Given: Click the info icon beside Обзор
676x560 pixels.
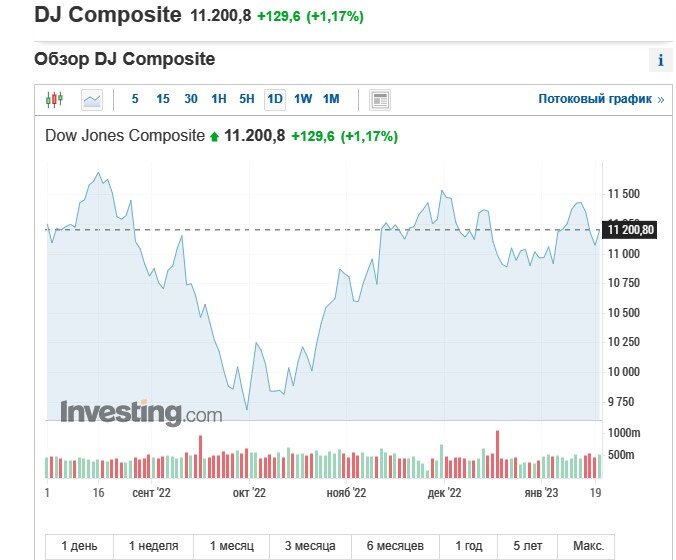Looking at the screenshot, I should pyautogui.click(x=660, y=60).
